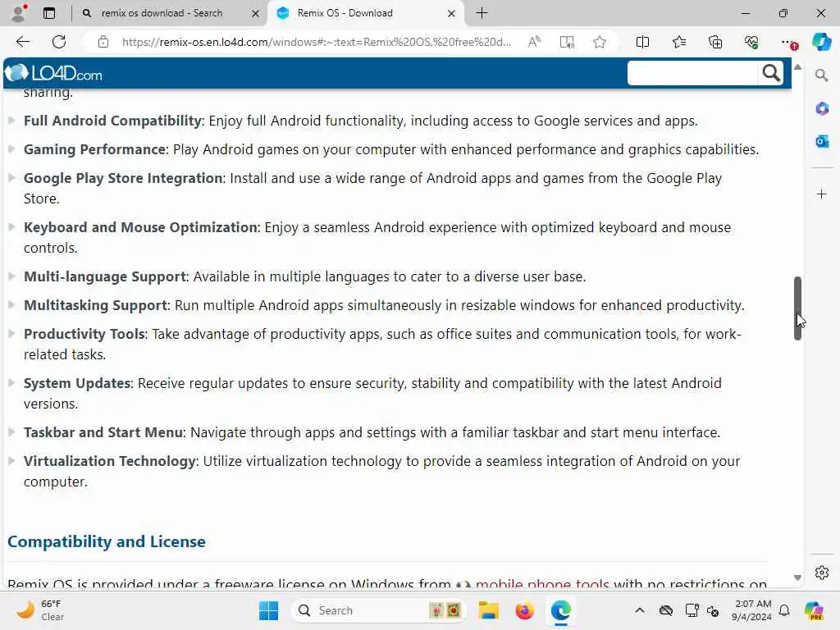840x630 pixels.
Task: Open the tab actions menu icon
Action: click(49, 13)
